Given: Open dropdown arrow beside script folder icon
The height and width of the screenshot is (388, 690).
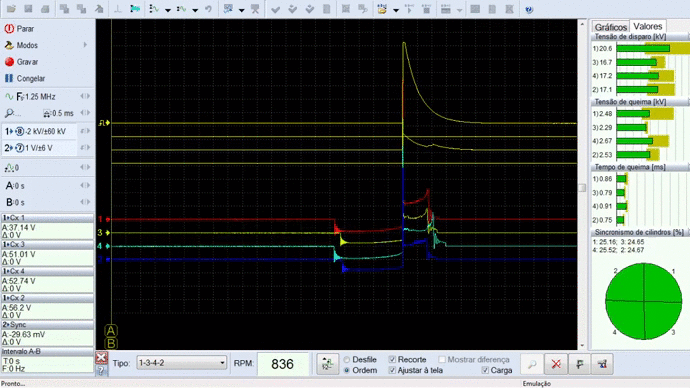Looking at the screenshot, I should coord(396,10).
